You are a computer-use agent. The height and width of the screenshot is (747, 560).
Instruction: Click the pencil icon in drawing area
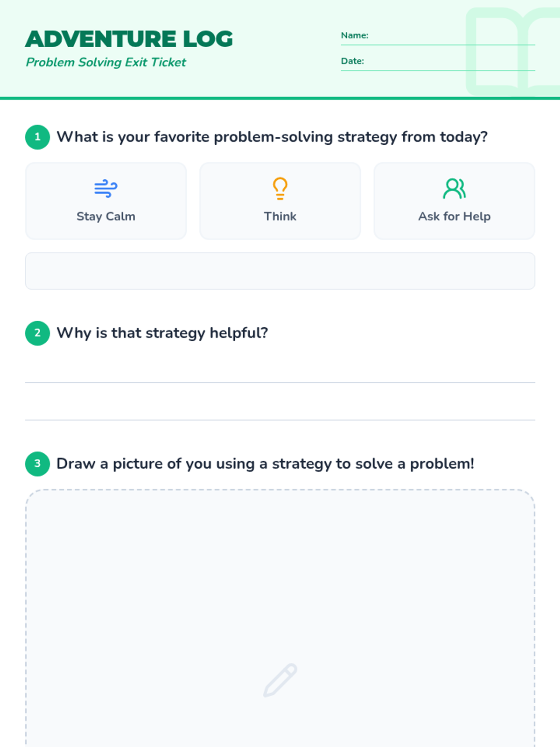point(280,680)
